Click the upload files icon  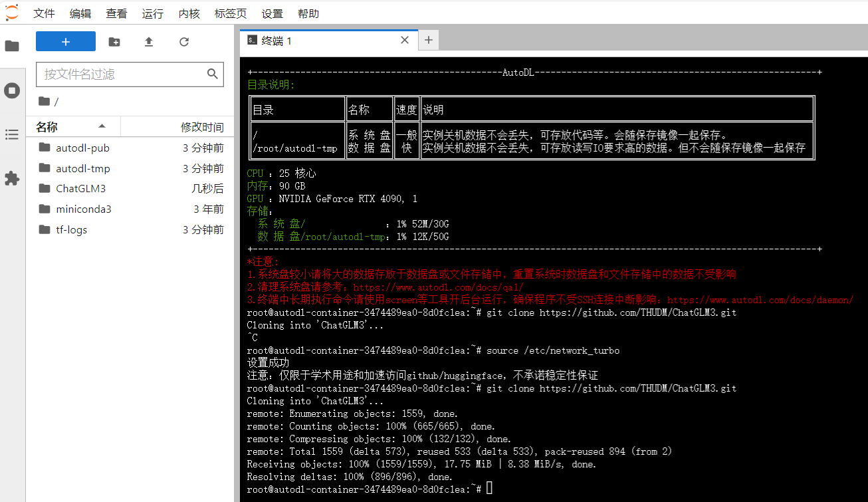tap(149, 42)
